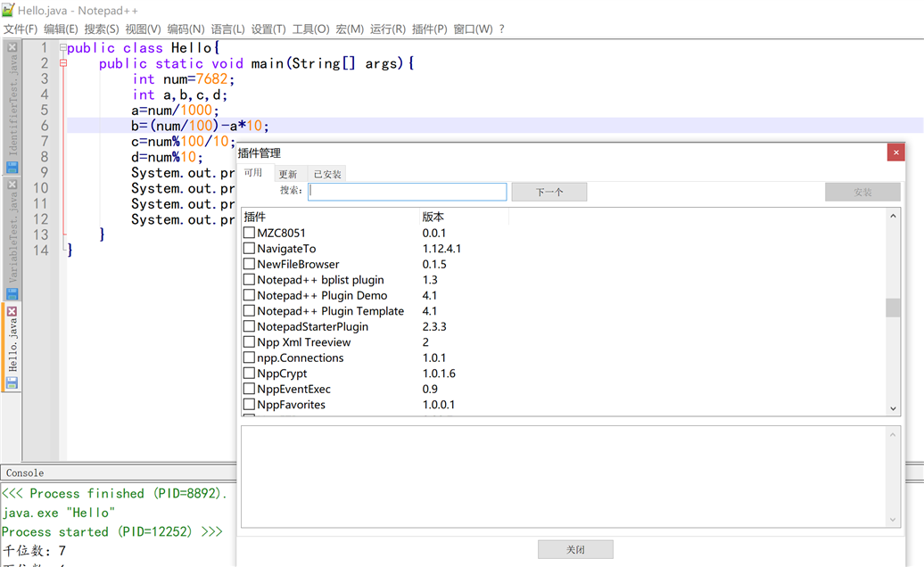Open the ? help menu
The width and height of the screenshot is (924, 567).
click(501, 29)
